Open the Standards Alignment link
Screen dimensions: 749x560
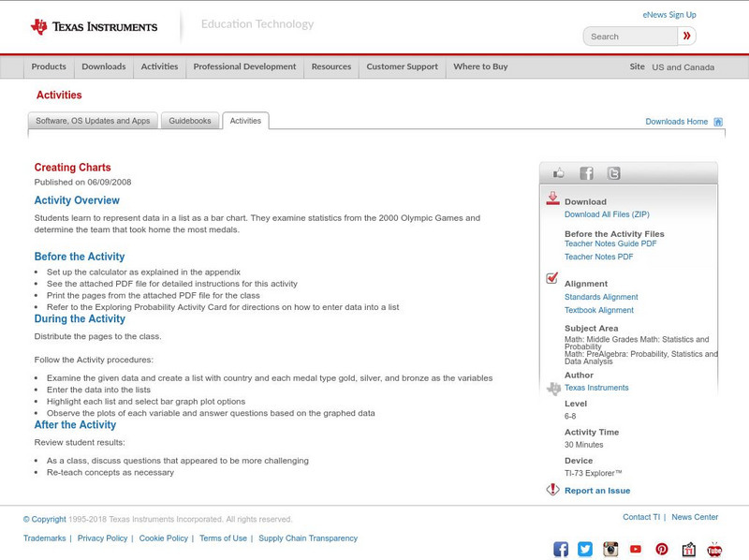(x=601, y=297)
